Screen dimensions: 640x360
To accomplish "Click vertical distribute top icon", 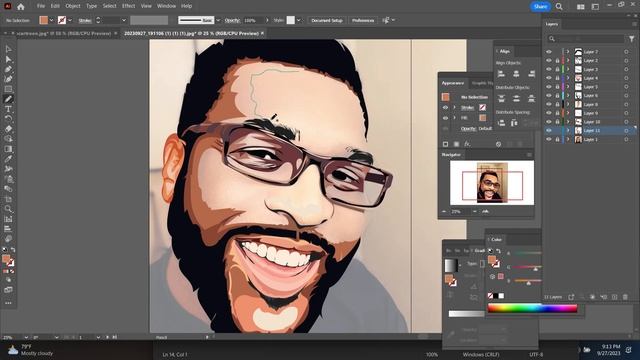I will coord(501,98).
